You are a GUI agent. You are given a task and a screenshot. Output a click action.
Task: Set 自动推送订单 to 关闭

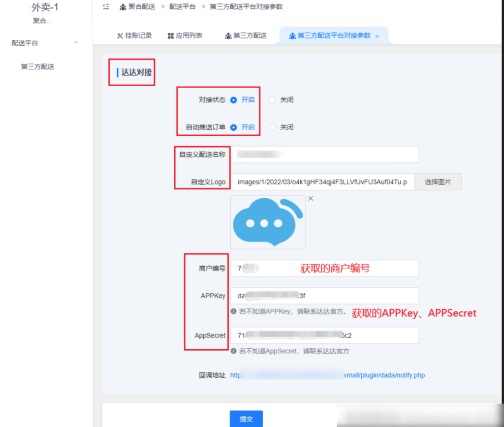[272, 127]
